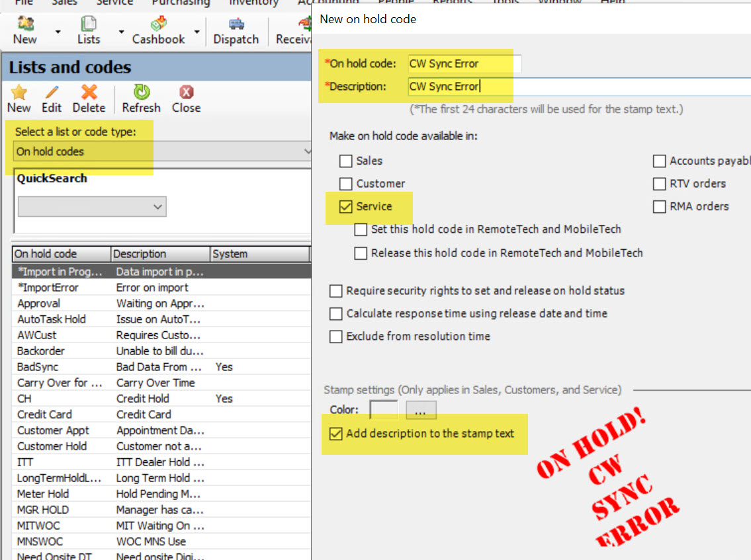Screen dimensions: 751x560
Task: Open the Service menu
Action: coord(114,3)
